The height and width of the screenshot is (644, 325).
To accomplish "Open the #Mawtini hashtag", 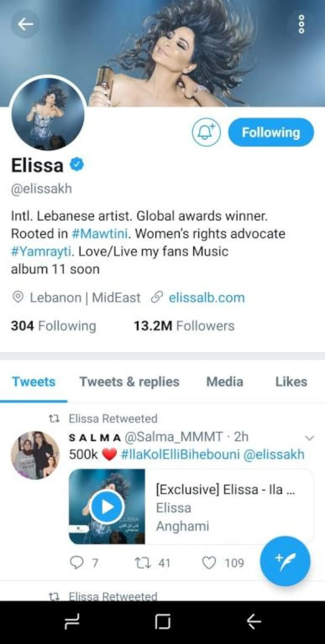I will pos(100,233).
